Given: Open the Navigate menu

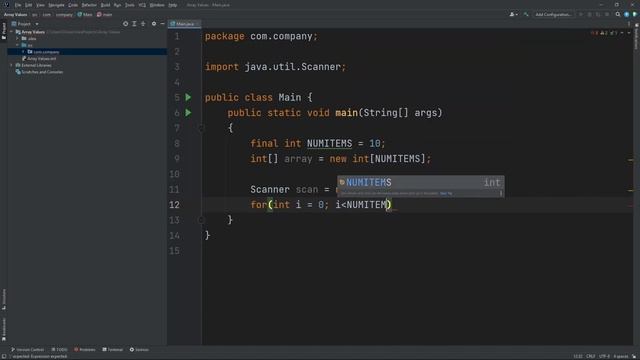Looking at the screenshot, I should (x=56, y=5).
